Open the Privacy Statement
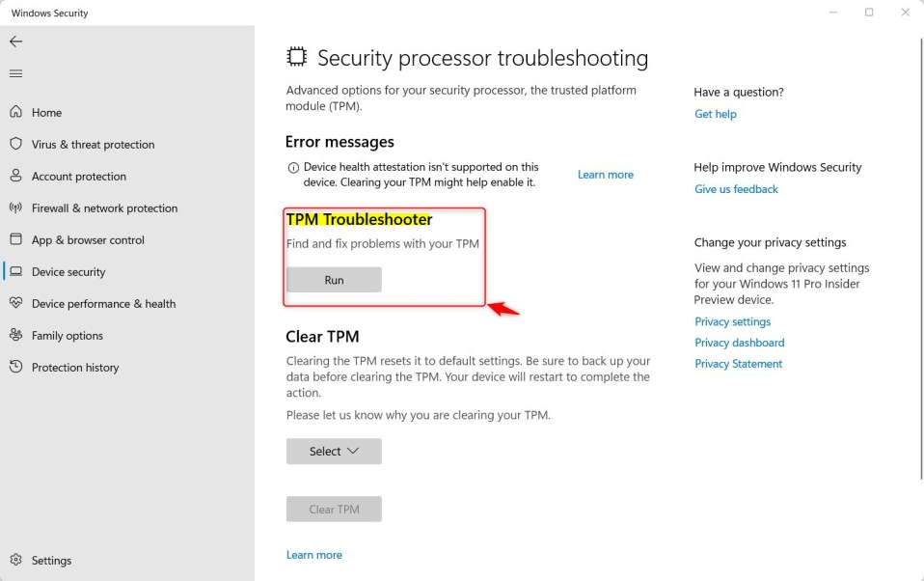 click(x=738, y=363)
